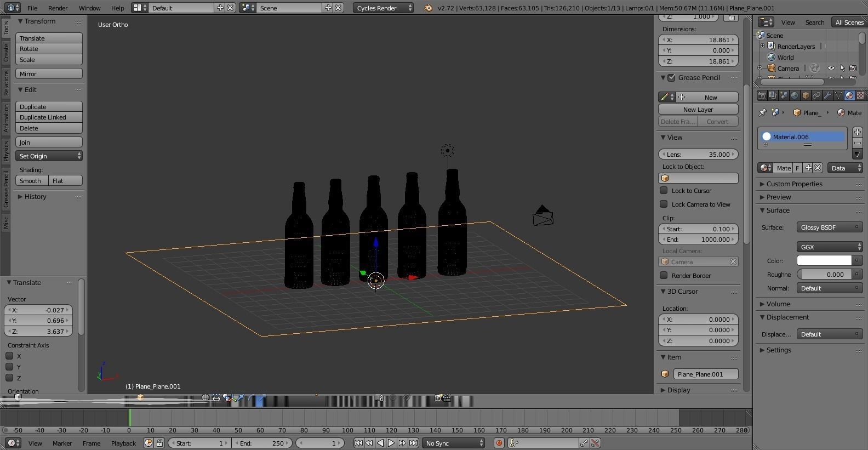868x450 pixels.
Task: Enable Render Border checkbox
Action: pos(664,275)
